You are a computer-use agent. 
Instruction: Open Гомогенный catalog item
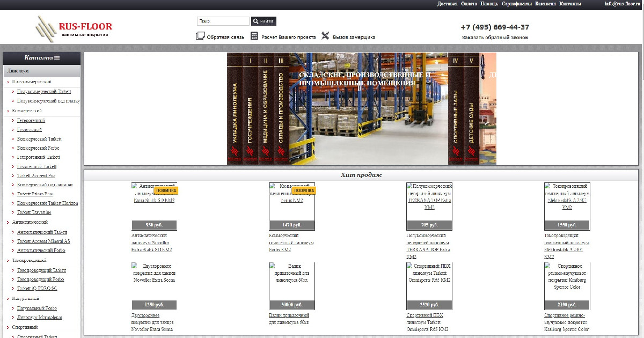(x=30, y=130)
